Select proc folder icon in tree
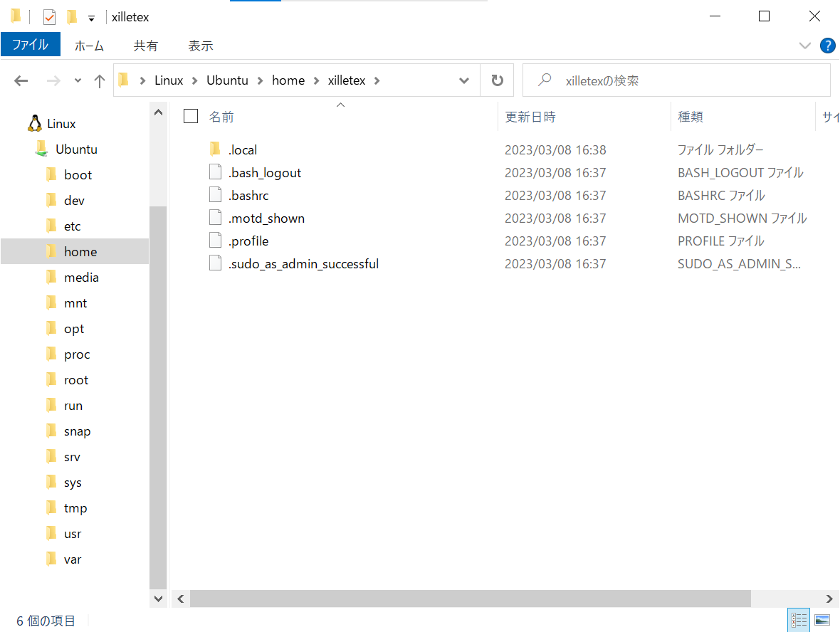The width and height of the screenshot is (840, 632). coord(51,354)
